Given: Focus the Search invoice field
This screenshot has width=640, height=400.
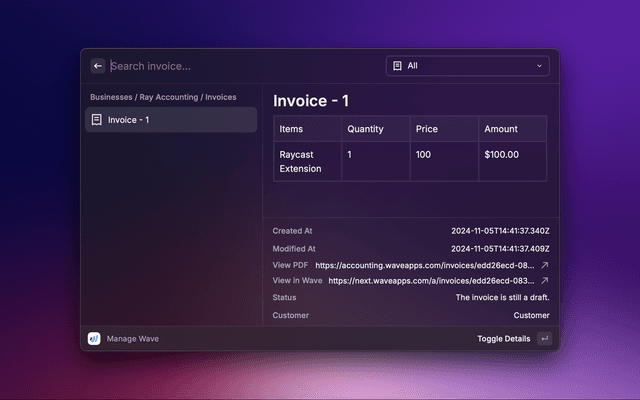Looking at the screenshot, I should [240, 66].
